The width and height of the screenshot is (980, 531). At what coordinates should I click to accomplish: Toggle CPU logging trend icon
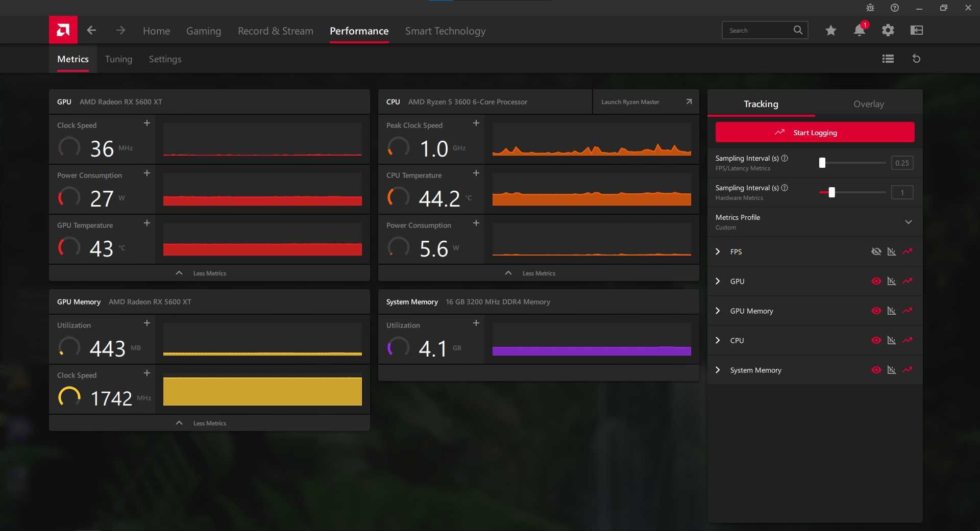[x=908, y=340]
